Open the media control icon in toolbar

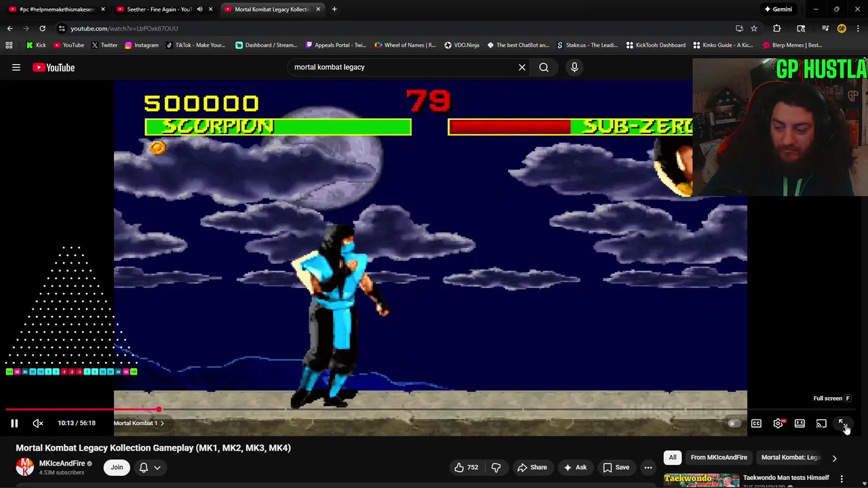825,28
